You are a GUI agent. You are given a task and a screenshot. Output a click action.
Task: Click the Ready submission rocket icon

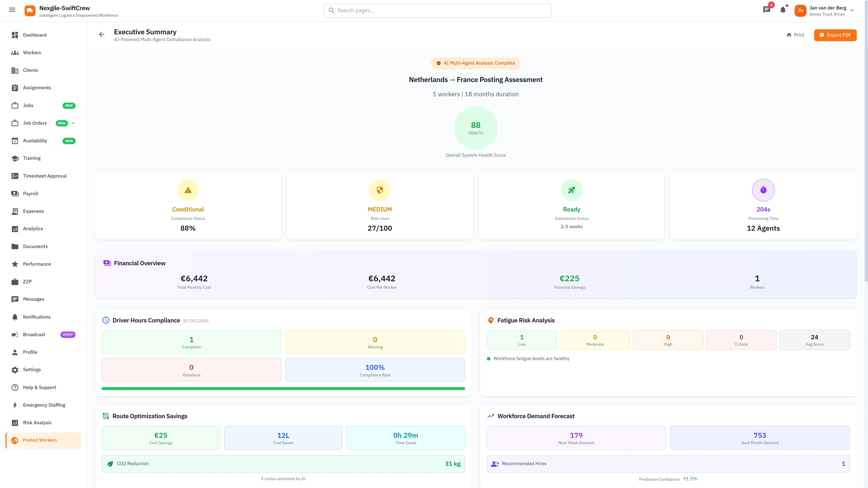coord(571,190)
